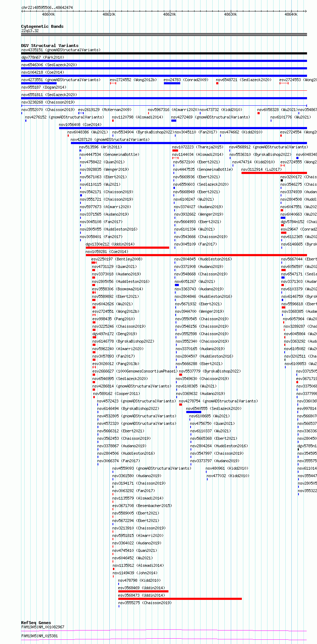Click nsv4287120 gnomAD variant label
This screenshot has width=317, height=644.
(110, 139)
